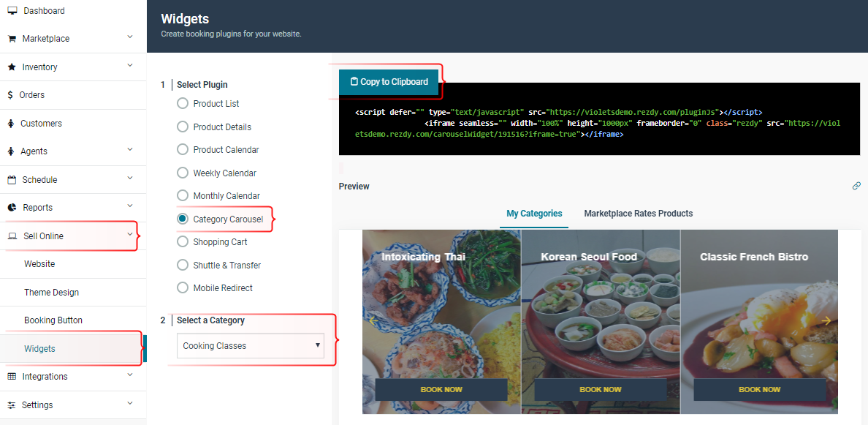Open the Website submenu item
The height and width of the screenshot is (425, 868).
73,264
